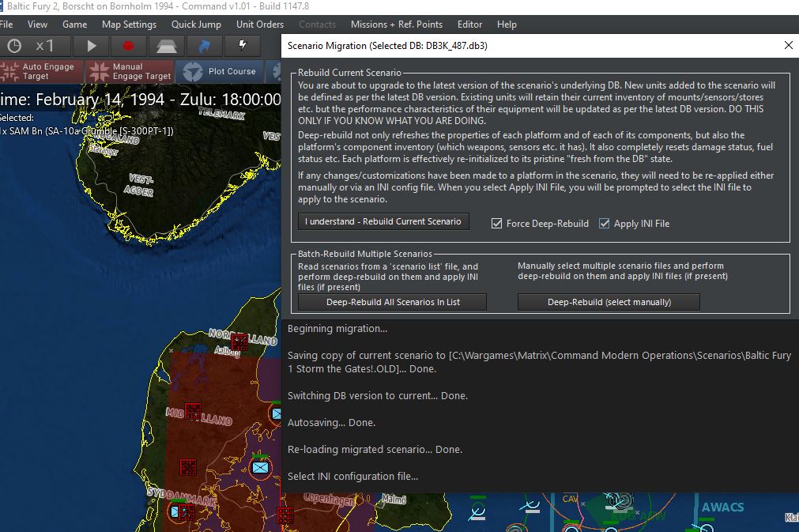Open the Quick Jump menu
The height and width of the screenshot is (532, 799).
point(196,25)
